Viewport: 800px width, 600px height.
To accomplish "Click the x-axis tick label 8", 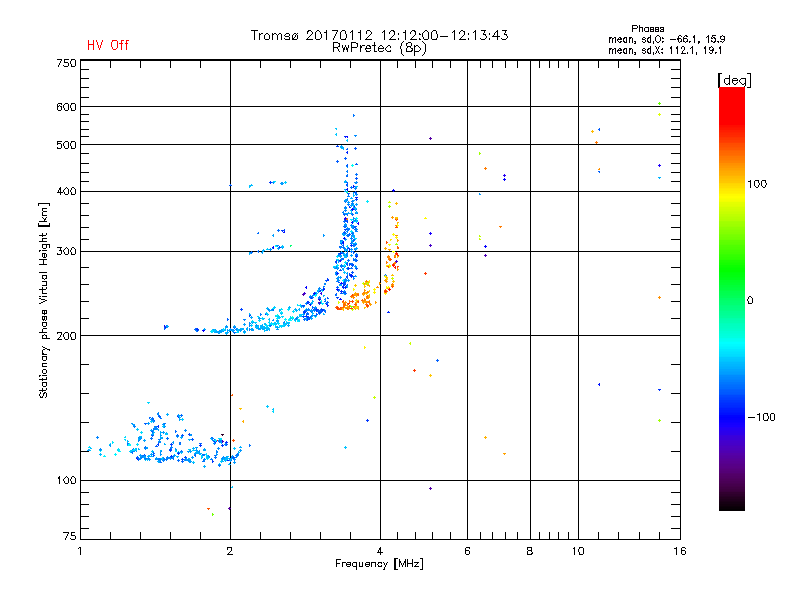I will 530,551.
